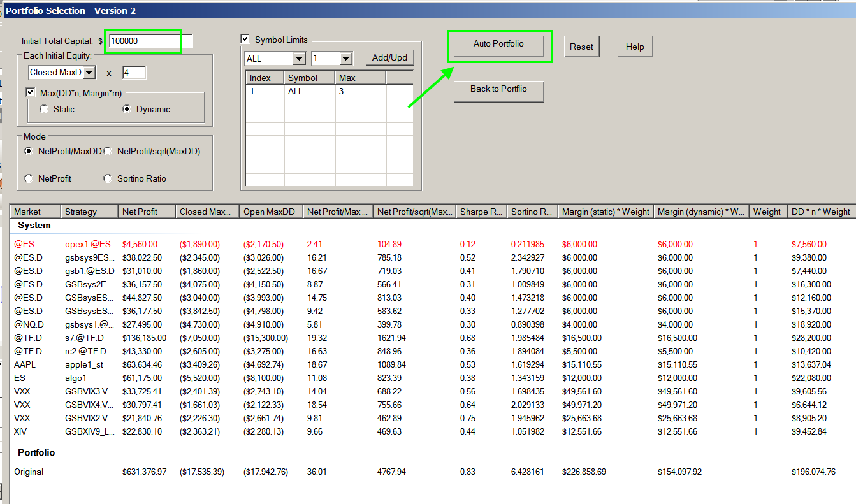The height and width of the screenshot is (504, 856).
Task: Select the NetProfit mode radio button
Action: [29, 179]
